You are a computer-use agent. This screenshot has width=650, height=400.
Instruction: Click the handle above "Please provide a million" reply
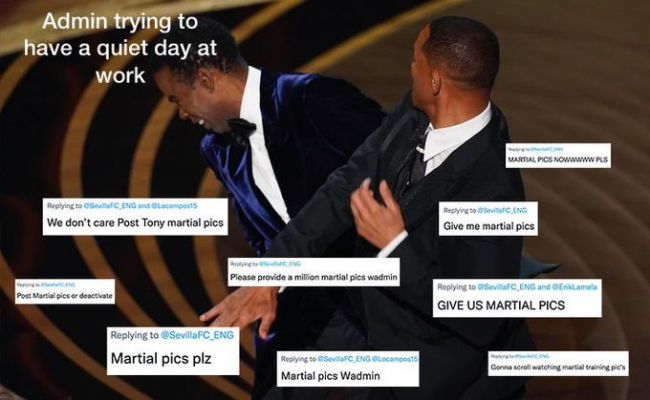click(280, 264)
